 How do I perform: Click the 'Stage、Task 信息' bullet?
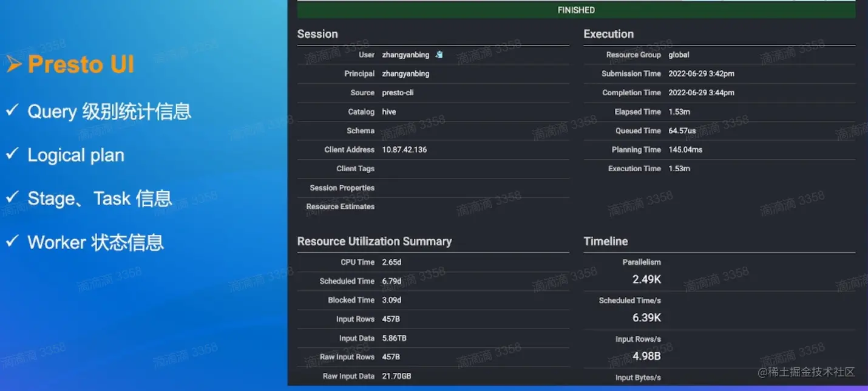pos(100,199)
